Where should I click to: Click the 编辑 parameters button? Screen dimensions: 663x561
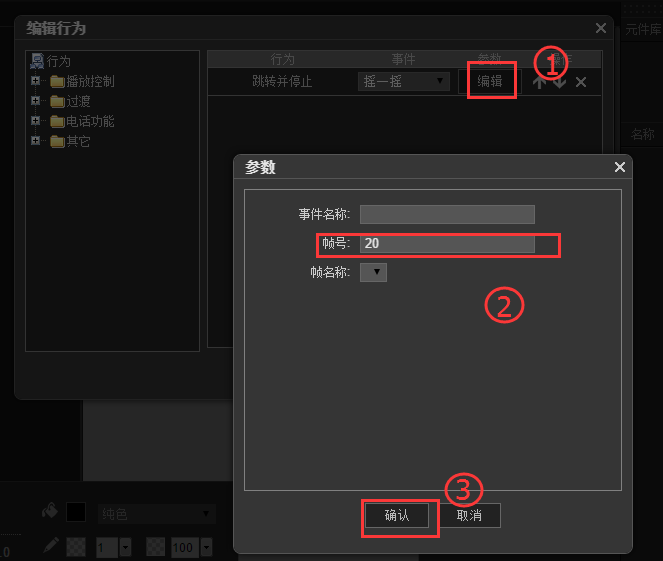click(x=490, y=81)
